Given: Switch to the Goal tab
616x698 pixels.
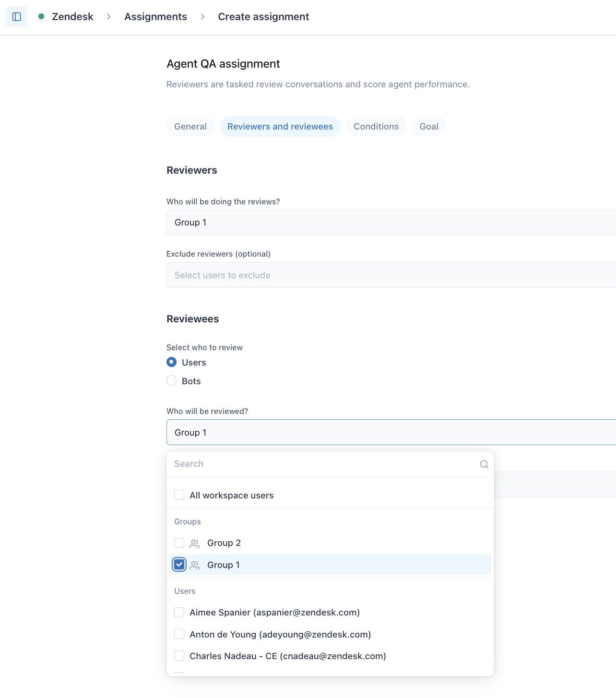Looking at the screenshot, I should click(429, 127).
